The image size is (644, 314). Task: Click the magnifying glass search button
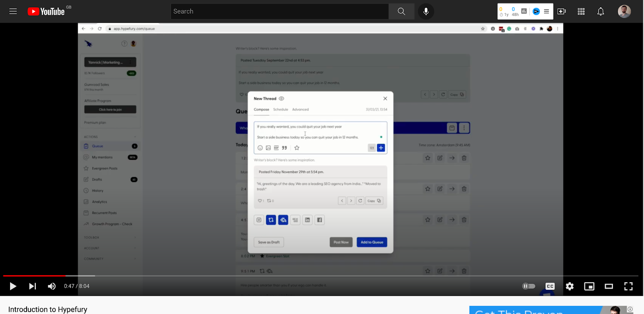(x=401, y=11)
